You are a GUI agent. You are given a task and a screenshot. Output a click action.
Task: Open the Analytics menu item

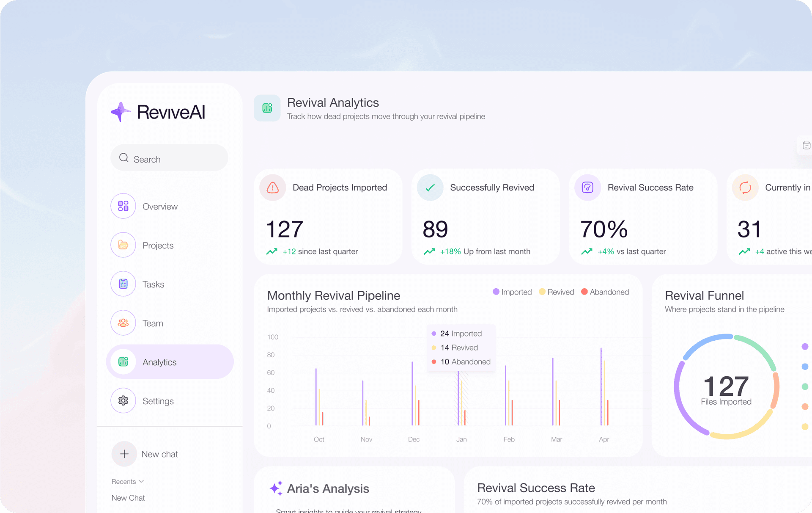[x=170, y=362]
